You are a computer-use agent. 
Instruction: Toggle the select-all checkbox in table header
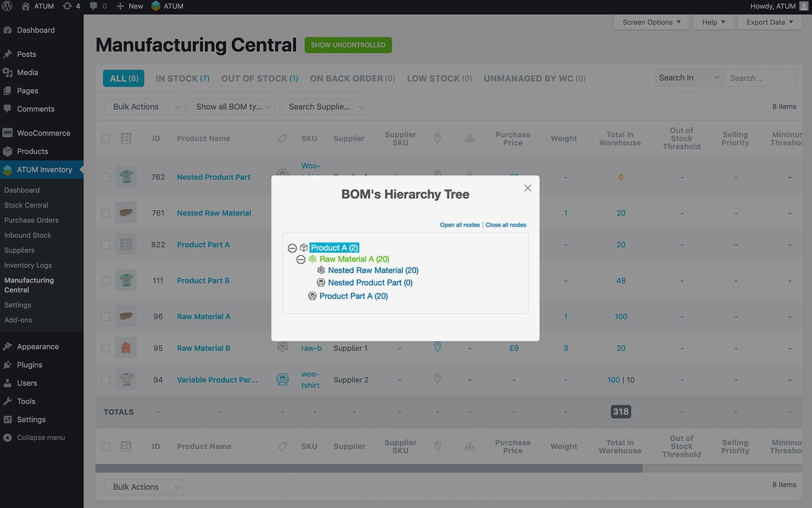[106, 139]
